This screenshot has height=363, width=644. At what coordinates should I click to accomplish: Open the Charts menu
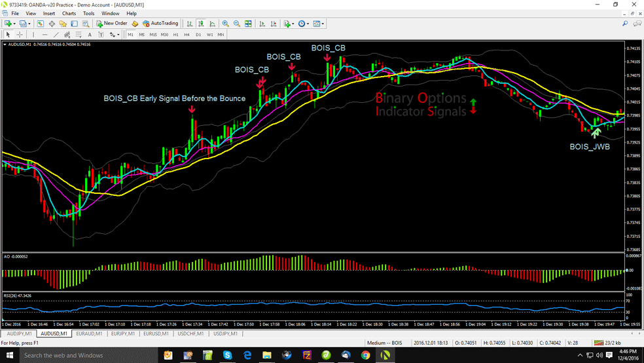click(69, 13)
